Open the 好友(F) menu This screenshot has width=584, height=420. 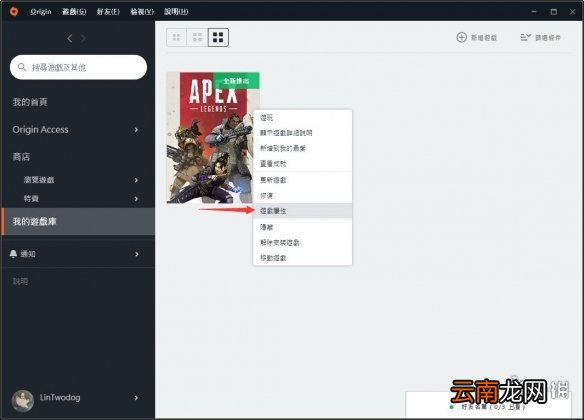click(108, 12)
